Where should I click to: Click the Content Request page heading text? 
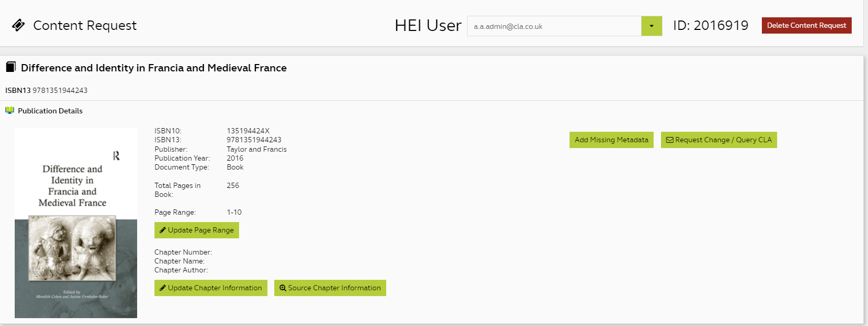point(85,25)
